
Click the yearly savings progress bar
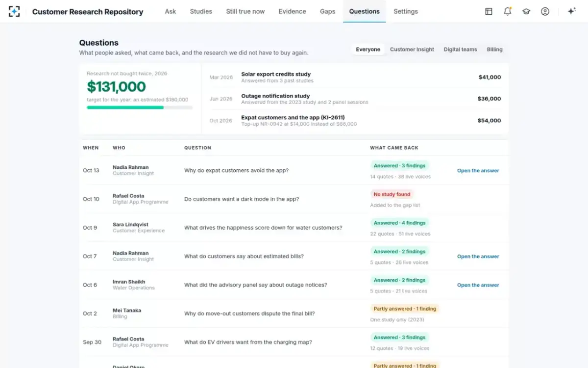(140, 107)
